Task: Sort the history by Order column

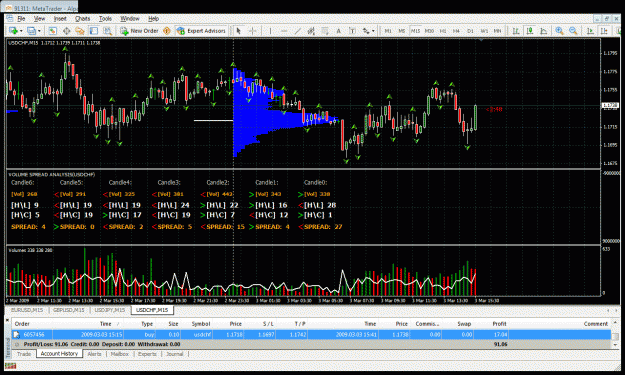Action: click(x=22, y=324)
